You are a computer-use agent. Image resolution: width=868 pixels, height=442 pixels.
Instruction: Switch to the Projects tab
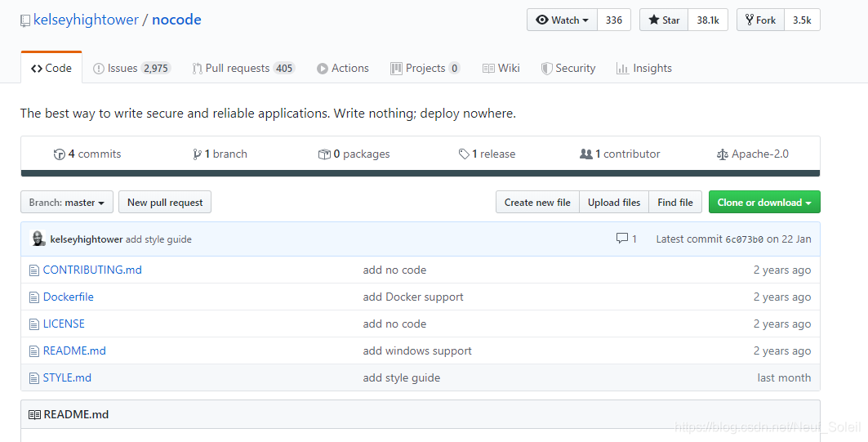[x=425, y=68]
